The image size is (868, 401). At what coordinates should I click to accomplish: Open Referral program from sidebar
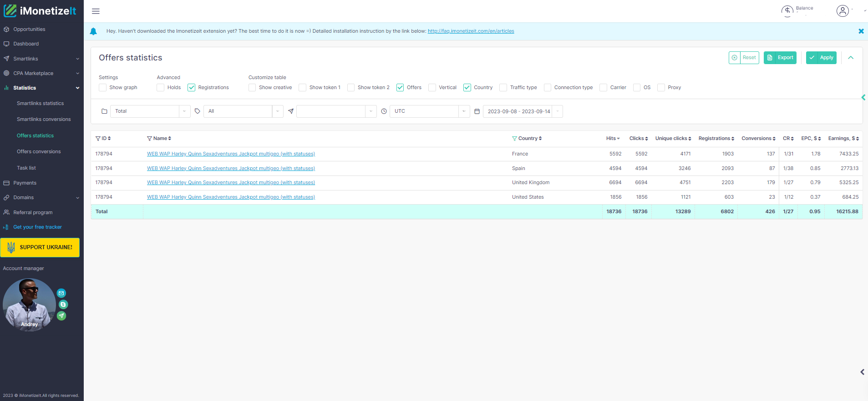pyautogui.click(x=33, y=212)
